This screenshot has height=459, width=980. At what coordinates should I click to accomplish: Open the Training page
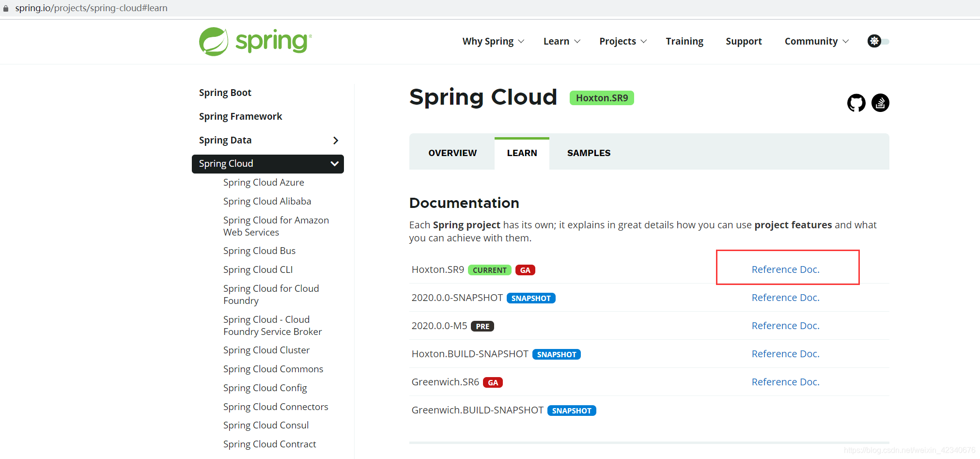(684, 42)
